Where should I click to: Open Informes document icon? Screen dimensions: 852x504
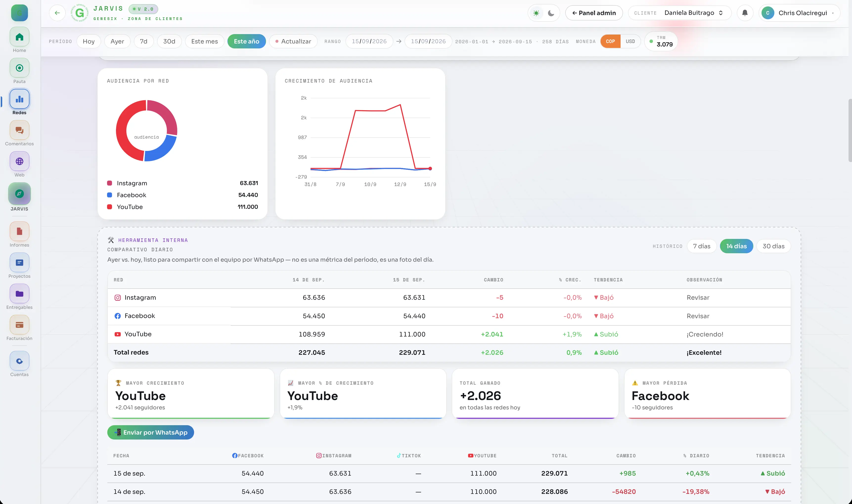click(19, 232)
